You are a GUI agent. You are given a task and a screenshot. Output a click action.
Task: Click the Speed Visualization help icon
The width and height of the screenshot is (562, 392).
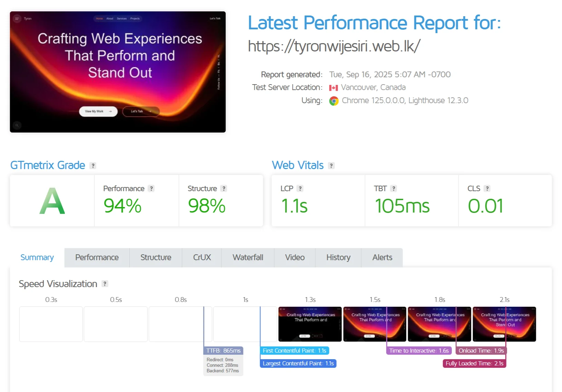coord(105,284)
